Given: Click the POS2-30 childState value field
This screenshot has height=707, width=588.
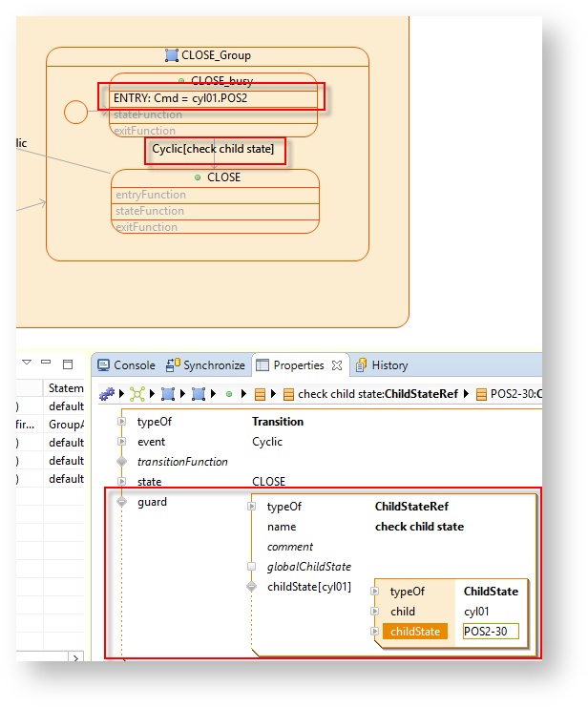Looking at the screenshot, I should (490, 632).
